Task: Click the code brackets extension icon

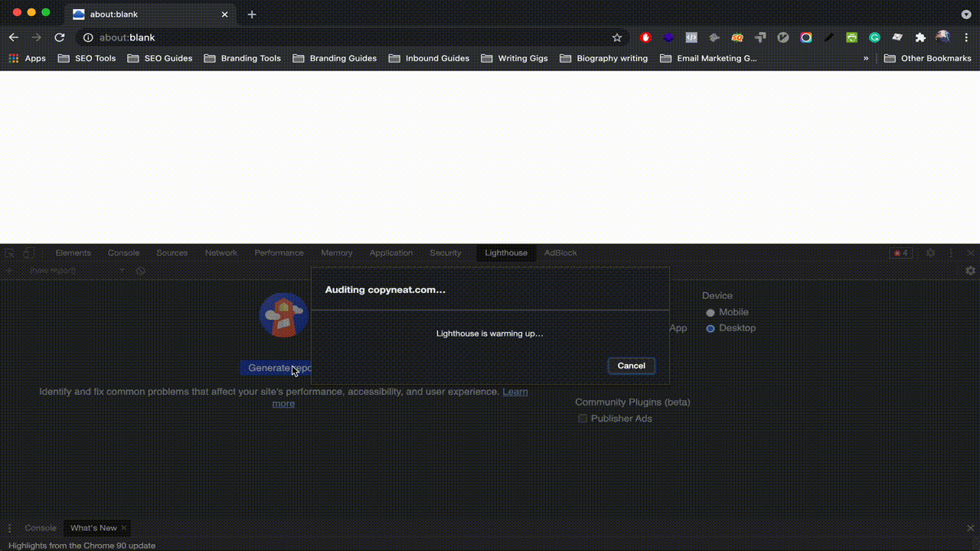Action: [x=691, y=37]
